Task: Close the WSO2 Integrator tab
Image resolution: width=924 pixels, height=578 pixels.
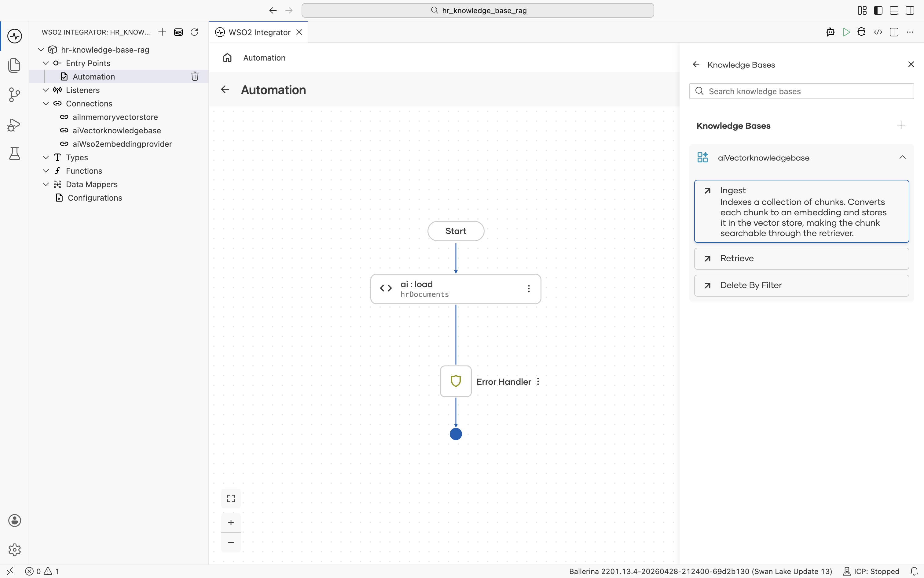Action: (x=299, y=32)
